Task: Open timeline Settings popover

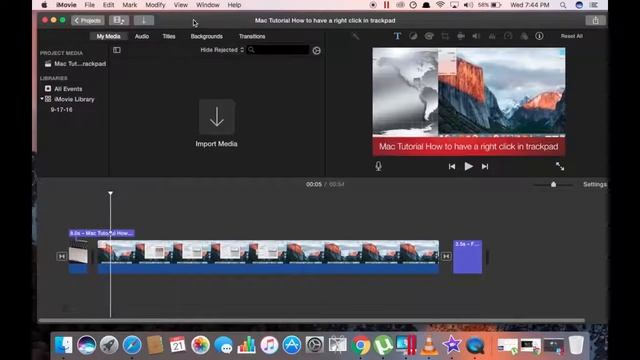Action: (595, 184)
